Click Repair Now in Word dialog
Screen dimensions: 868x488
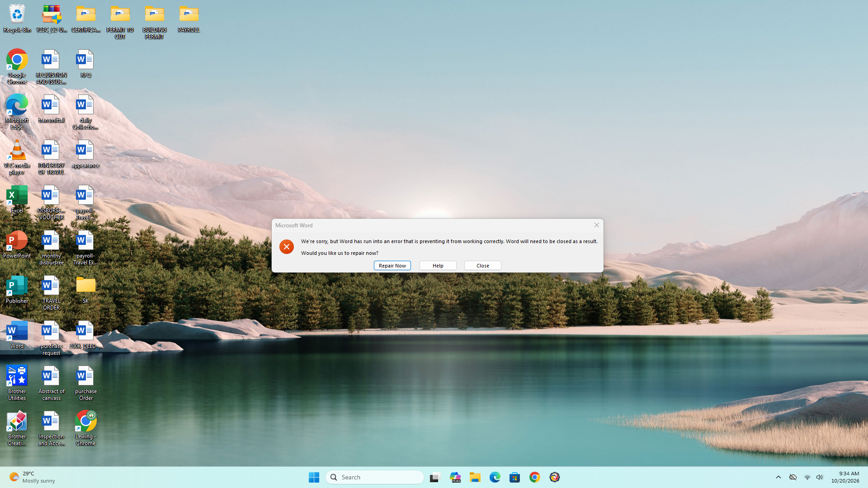click(x=392, y=266)
